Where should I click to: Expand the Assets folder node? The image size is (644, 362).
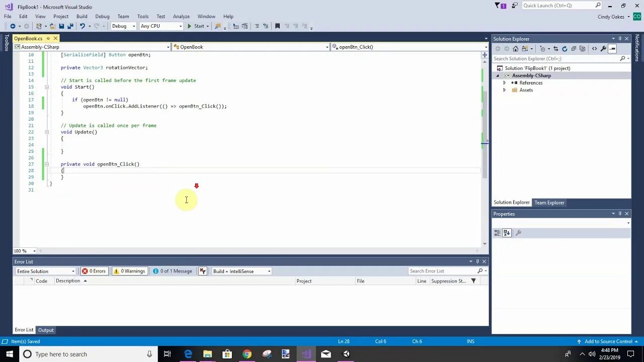pyautogui.click(x=504, y=90)
